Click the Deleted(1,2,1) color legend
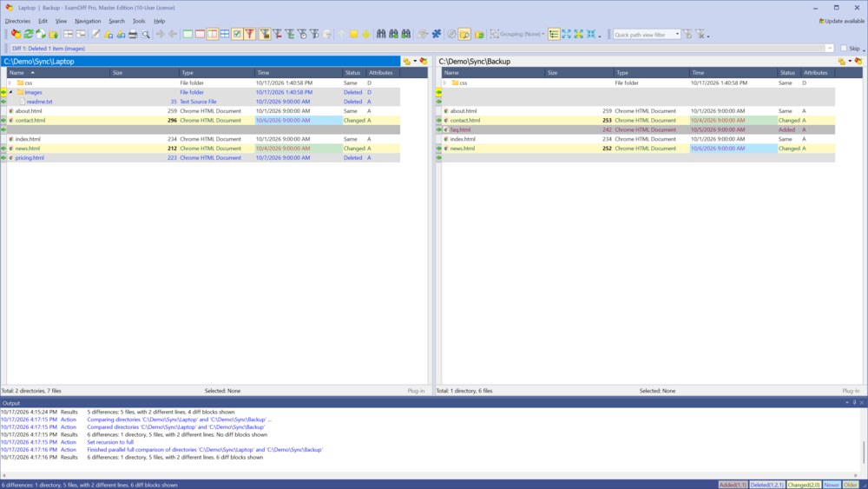Image resolution: width=868 pixels, height=489 pixels. pos(766,485)
